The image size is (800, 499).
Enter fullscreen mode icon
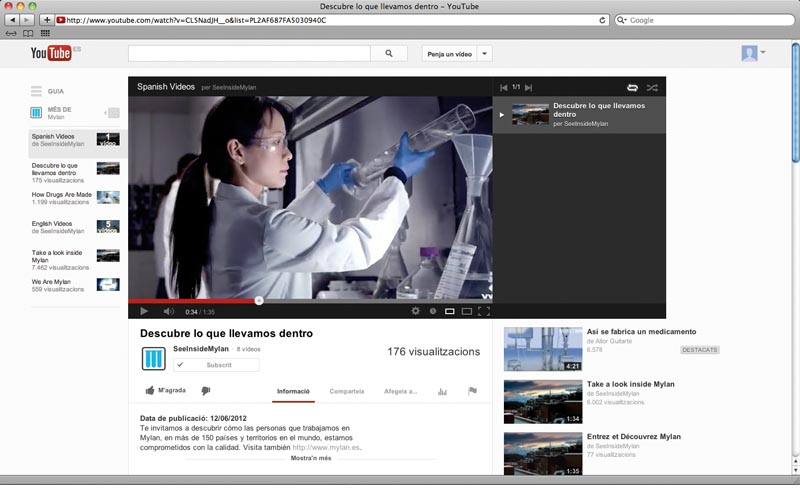pos(484,311)
